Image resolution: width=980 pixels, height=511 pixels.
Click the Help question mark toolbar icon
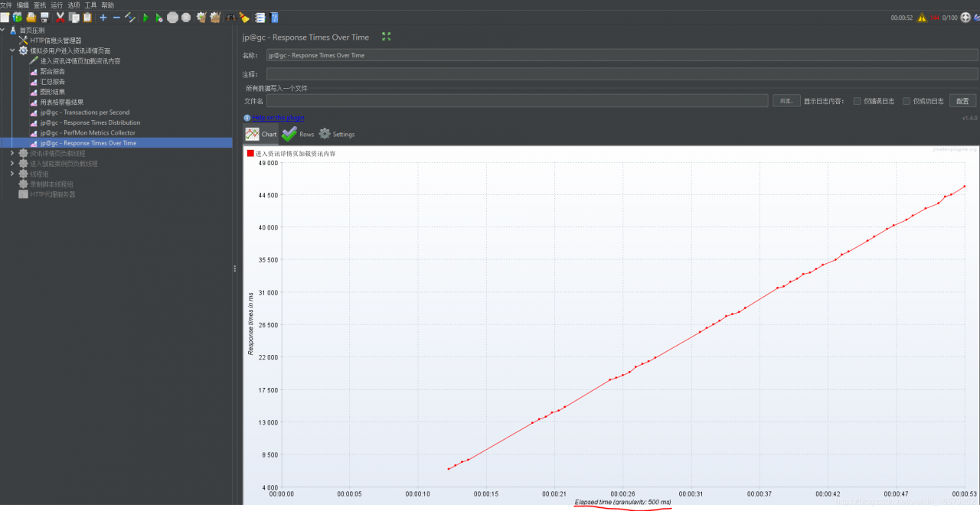(274, 17)
